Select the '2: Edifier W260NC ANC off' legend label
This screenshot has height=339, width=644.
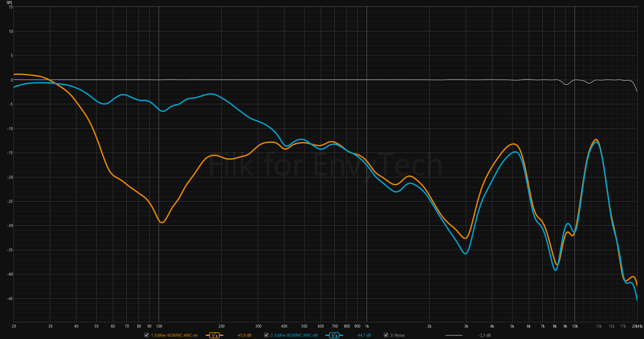294,335
